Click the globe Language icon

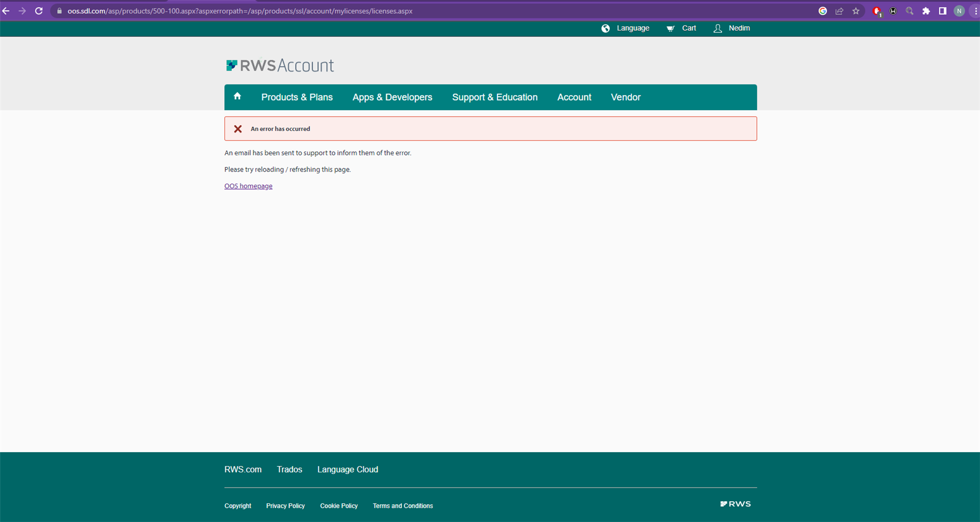[605, 28]
